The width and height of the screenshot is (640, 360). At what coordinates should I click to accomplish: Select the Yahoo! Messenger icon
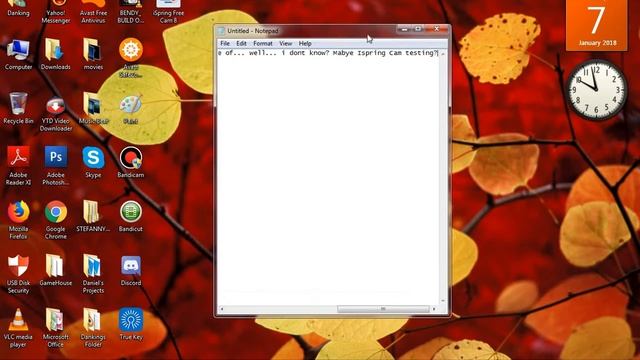(56, 11)
